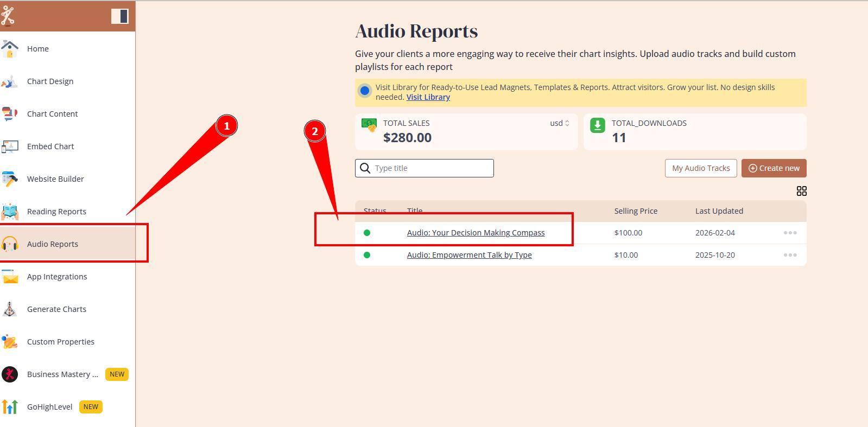Click the Generate Charts figure icon
Image resolution: width=868 pixels, height=427 pixels.
10,309
